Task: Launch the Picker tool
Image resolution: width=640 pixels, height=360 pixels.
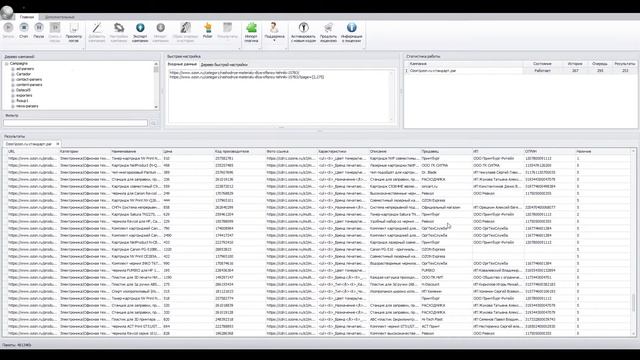Action: pos(208,31)
